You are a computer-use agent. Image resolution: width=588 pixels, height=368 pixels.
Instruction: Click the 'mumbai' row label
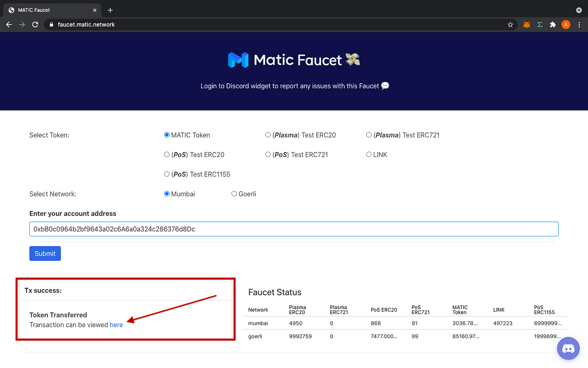click(258, 323)
